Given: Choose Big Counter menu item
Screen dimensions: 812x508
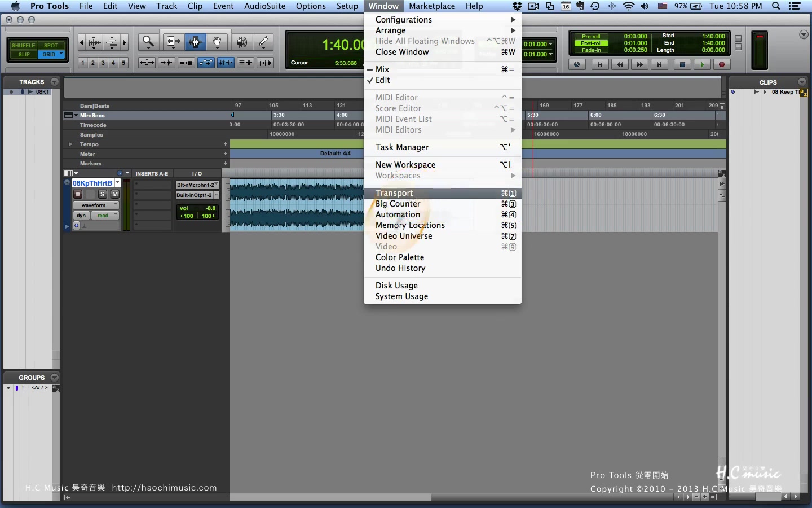Looking at the screenshot, I should 443,204.
